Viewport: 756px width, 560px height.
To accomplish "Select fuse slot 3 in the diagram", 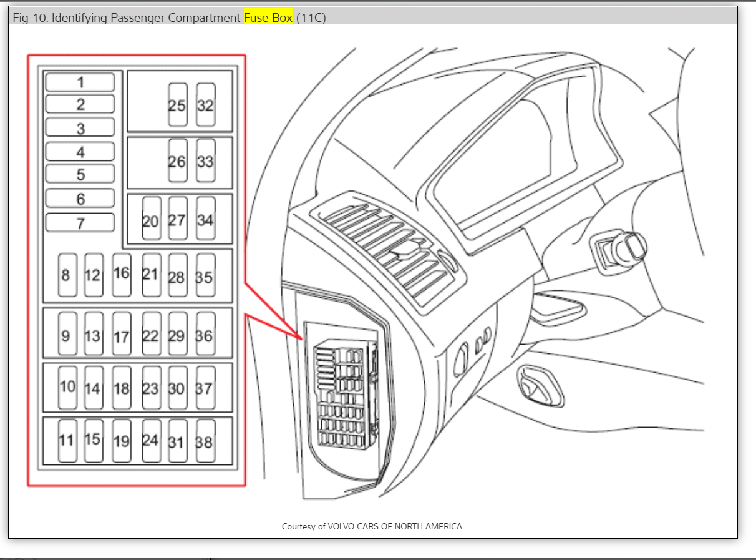I will click(x=80, y=127).
